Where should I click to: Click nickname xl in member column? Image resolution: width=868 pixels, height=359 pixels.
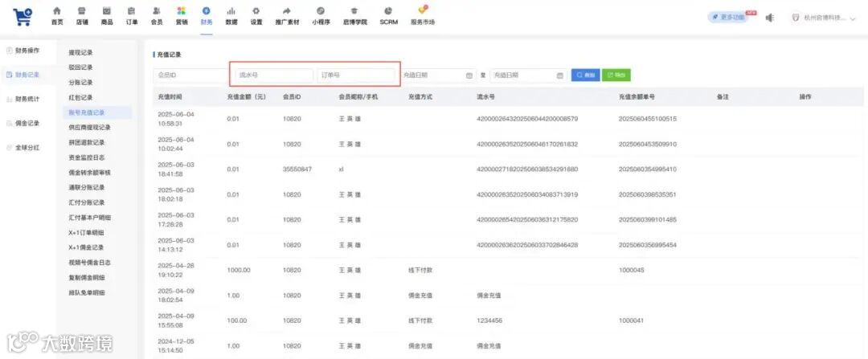[x=341, y=169]
